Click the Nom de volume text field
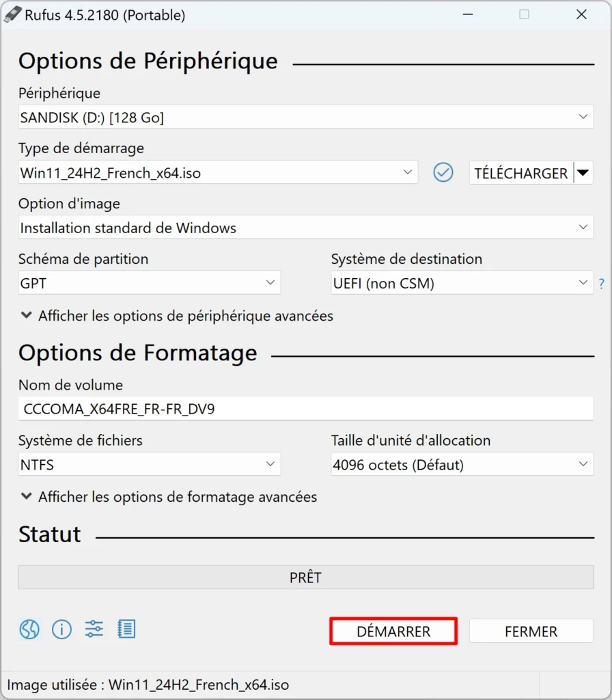 (x=305, y=409)
